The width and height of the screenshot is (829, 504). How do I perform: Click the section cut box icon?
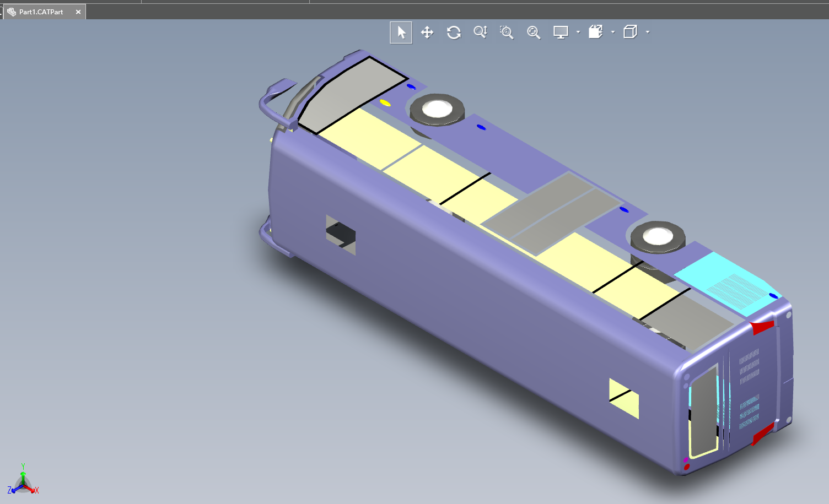pyautogui.click(x=596, y=32)
